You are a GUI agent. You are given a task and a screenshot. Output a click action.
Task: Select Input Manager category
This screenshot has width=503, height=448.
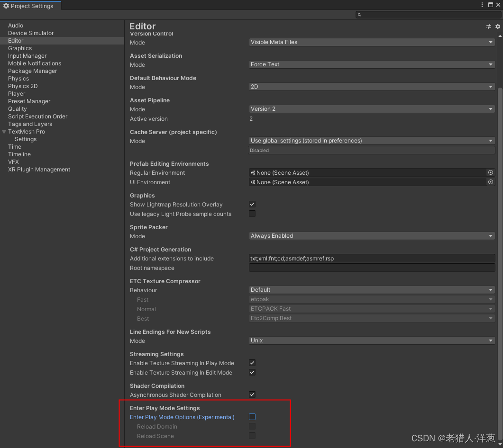[27, 56]
